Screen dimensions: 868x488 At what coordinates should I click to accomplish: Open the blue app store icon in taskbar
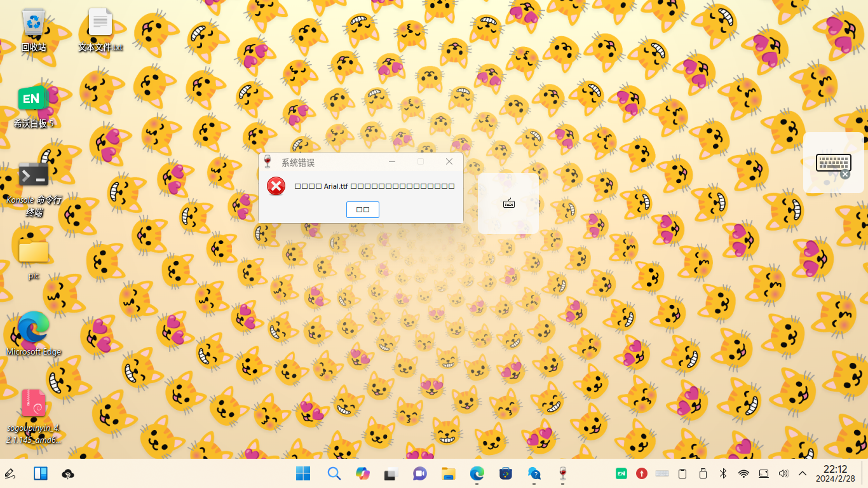click(x=506, y=473)
